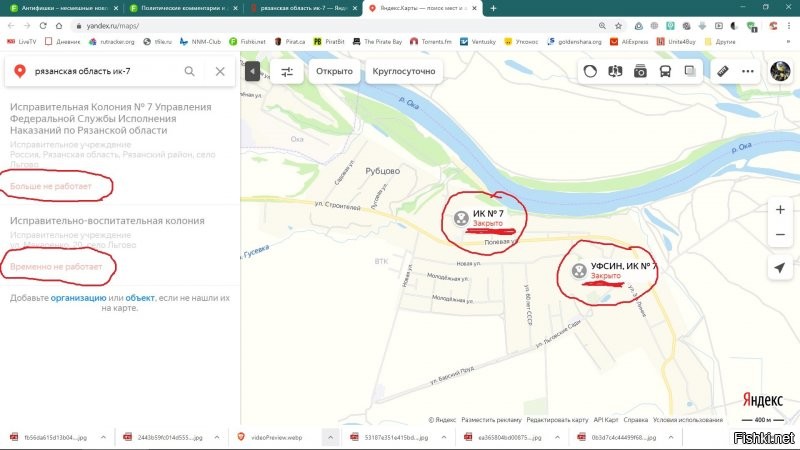Click the объект link

click(140, 298)
